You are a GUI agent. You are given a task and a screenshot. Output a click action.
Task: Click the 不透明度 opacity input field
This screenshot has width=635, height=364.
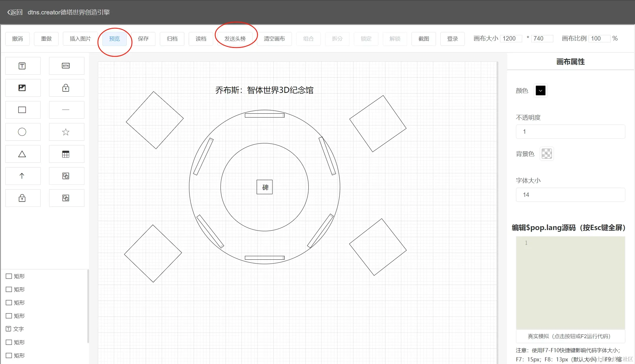click(x=570, y=132)
